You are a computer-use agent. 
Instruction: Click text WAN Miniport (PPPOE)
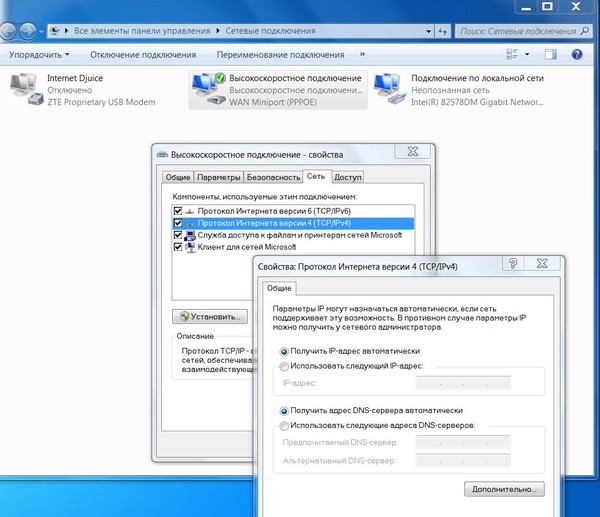click(273, 102)
